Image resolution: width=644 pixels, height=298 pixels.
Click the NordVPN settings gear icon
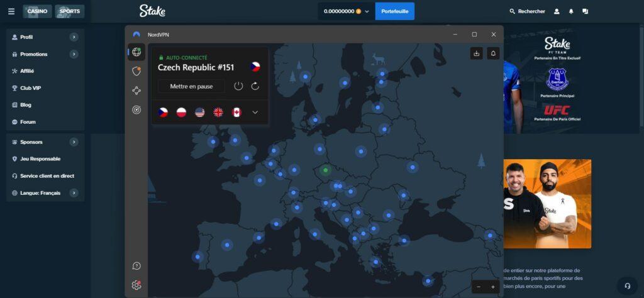click(136, 285)
